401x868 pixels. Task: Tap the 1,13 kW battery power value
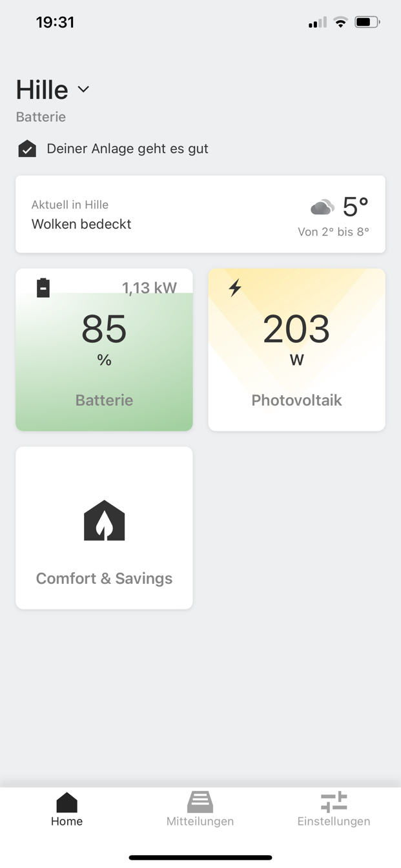(x=149, y=288)
